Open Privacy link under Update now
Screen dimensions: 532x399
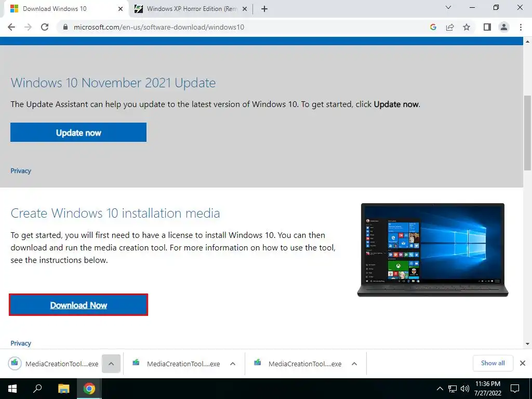(x=21, y=170)
